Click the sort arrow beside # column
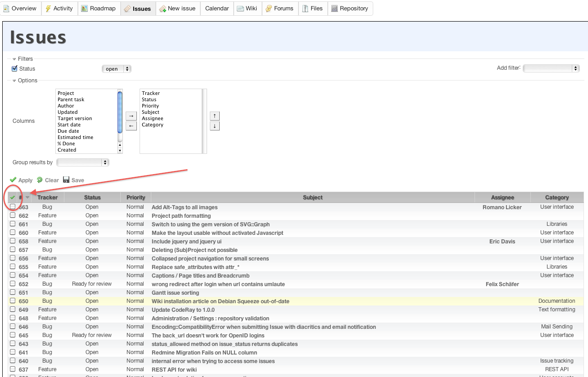Viewport: 588px width, 377px height. coord(27,197)
